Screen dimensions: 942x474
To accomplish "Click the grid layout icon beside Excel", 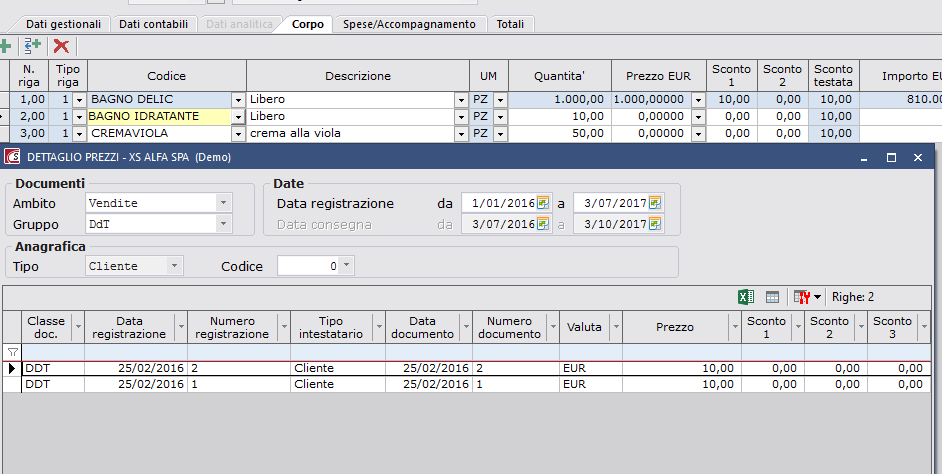I will 772,297.
